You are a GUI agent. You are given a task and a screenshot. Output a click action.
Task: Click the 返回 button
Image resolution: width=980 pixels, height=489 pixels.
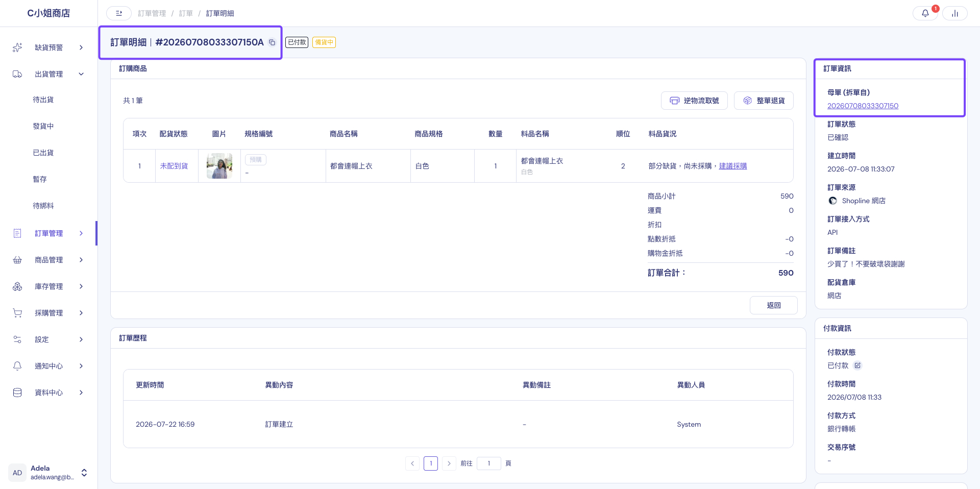click(x=773, y=305)
